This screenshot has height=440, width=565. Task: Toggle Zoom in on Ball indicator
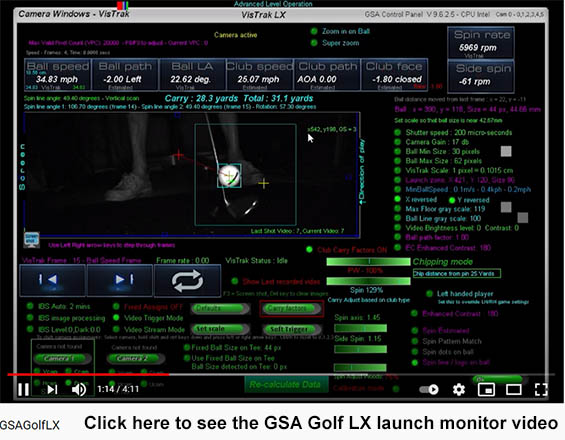pyautogui.click(x=314, y=31)
